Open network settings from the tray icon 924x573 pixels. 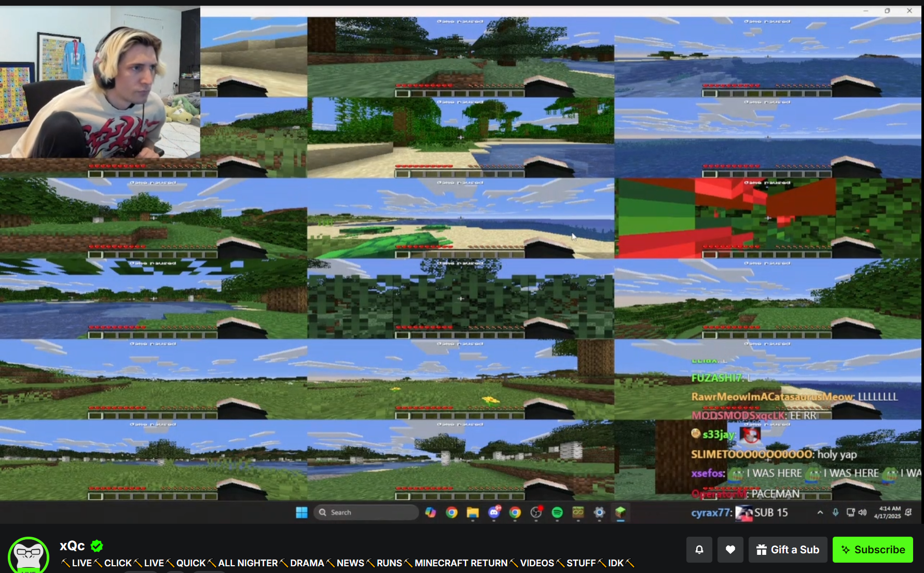[850, 512]
